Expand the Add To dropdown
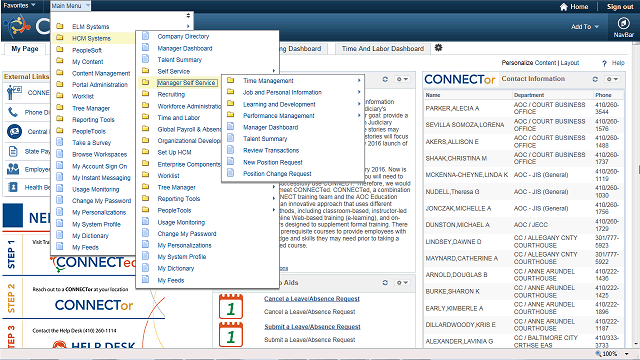Screen dimensions: 640x360 585,27
